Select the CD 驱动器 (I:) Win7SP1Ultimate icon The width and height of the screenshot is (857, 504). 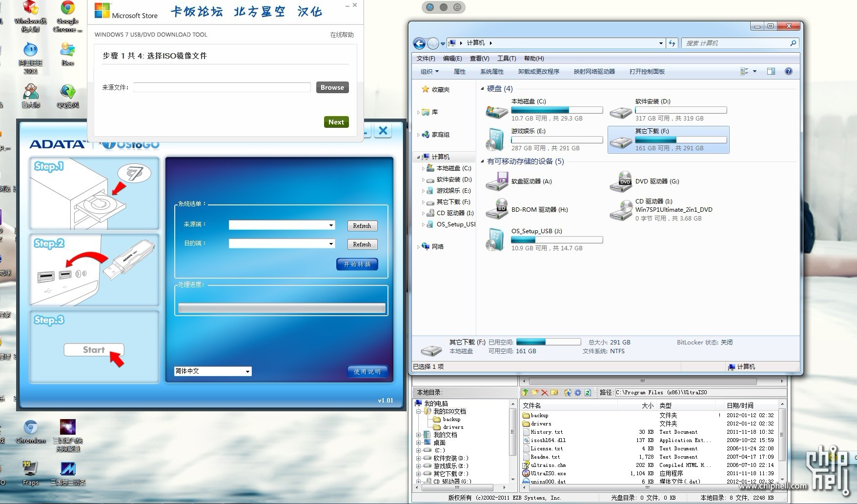621,210
